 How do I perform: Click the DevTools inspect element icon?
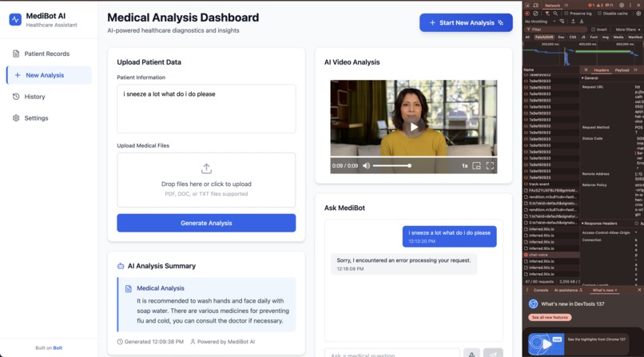527,6
